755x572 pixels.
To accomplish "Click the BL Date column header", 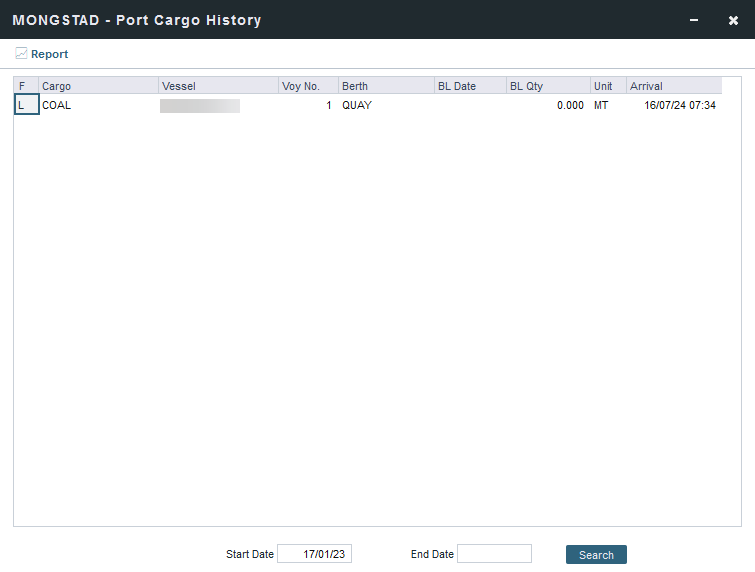I will coord(470,86).
